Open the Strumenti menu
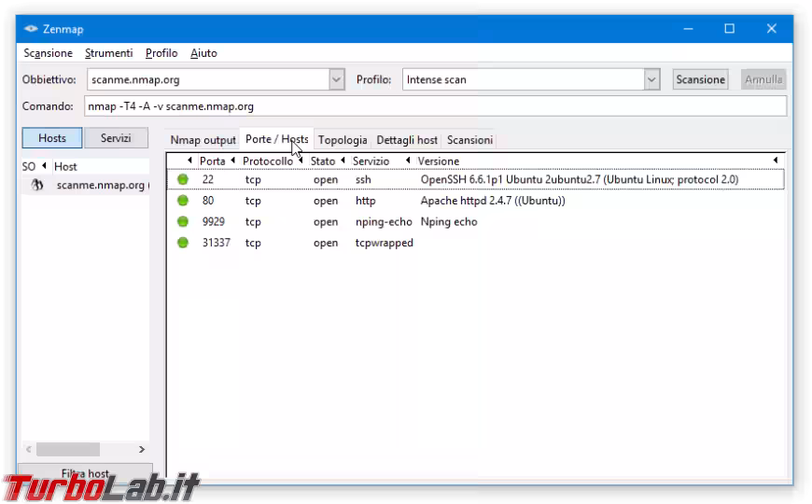812x504 pixels. click(109, 53)
